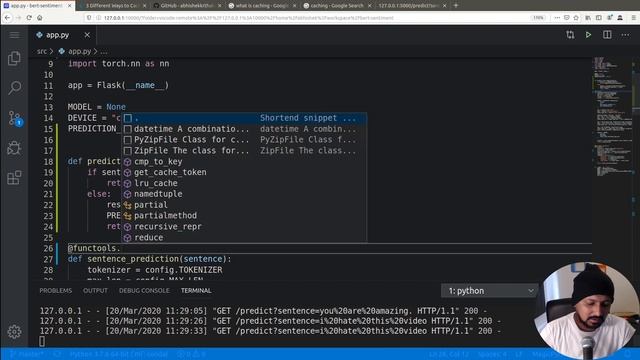Close the app.py editor tab
The width and height of the screenshot is (640, 360).
click(87, 35)
